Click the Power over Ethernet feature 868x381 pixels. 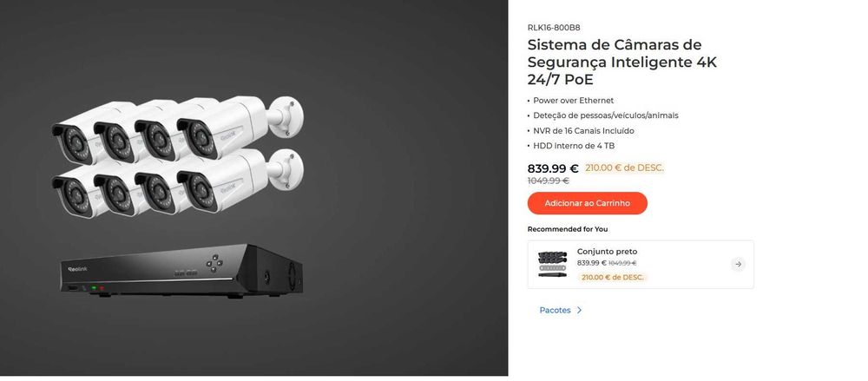click(574, 100)
